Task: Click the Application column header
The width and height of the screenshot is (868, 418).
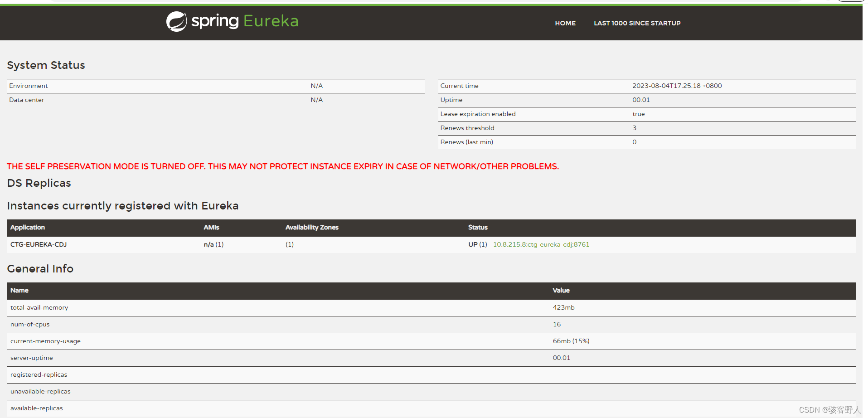Action: [28, 228]
